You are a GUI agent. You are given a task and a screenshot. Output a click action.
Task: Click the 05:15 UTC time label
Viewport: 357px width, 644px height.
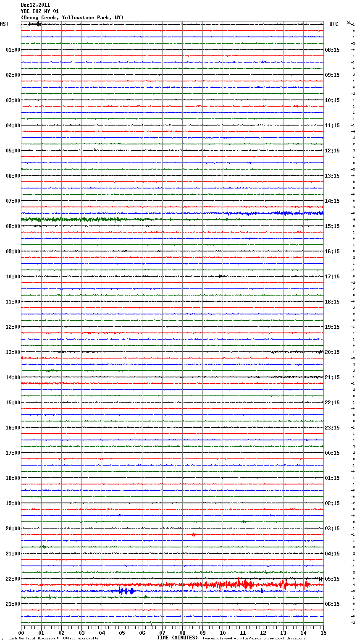point(332,579)
